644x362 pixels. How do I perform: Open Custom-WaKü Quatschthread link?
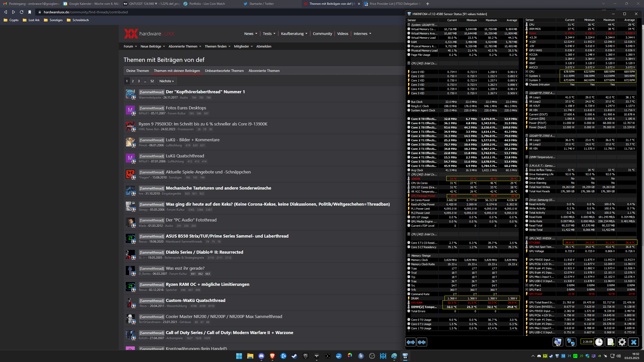point(195,300)
